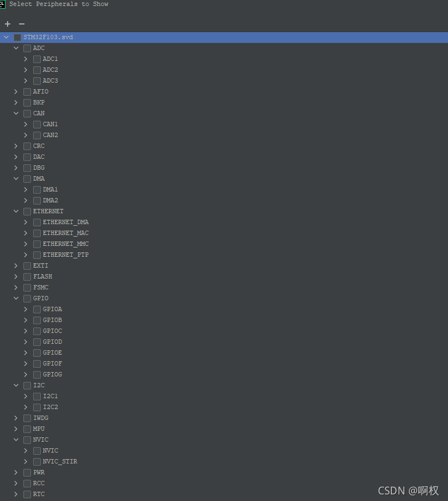The image size is (448, 501).
Task: Expand the CRC node
Action: pos(16,146)
